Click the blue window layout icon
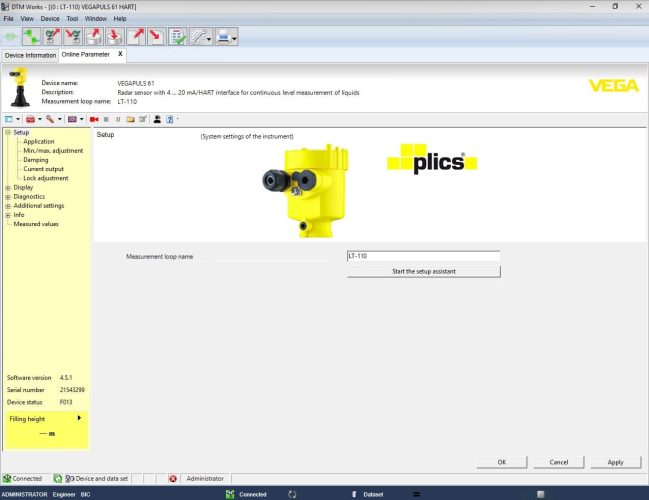This screenshot has height=500, width=649. pos(9,119)
